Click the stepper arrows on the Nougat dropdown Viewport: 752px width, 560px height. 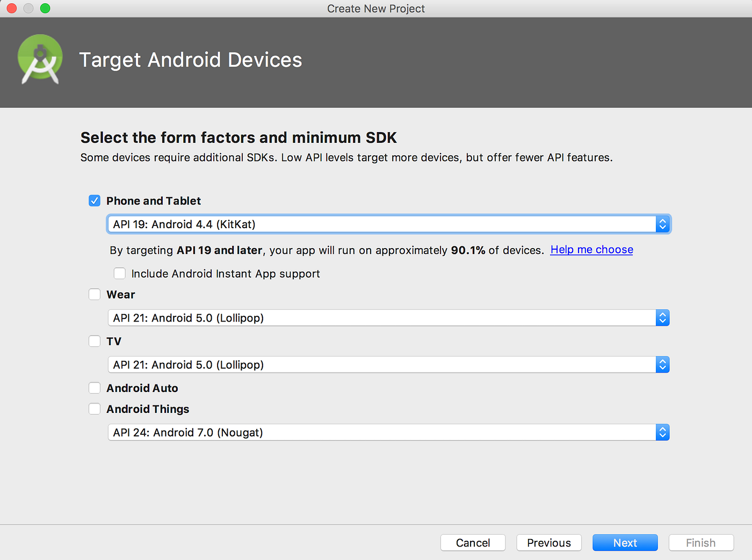click(663, 432)
